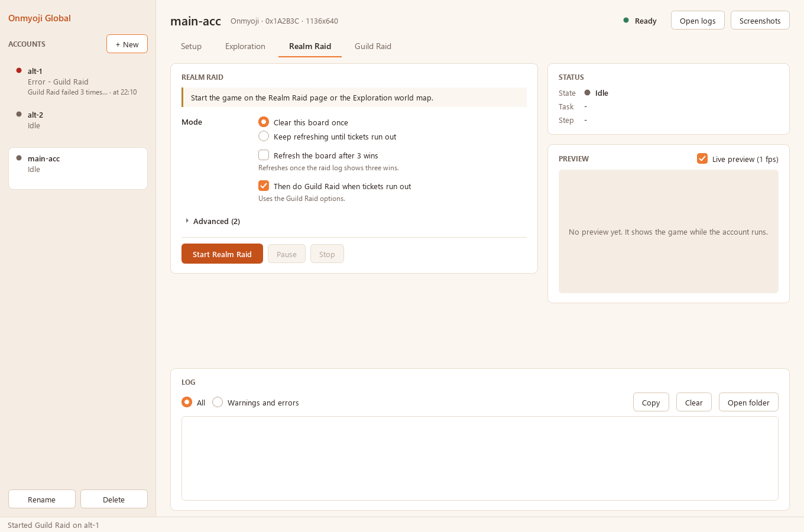Copy the log contents
The width and height of the screenshot is (804, 532).
pyautogui.click(x=651, y=402)
